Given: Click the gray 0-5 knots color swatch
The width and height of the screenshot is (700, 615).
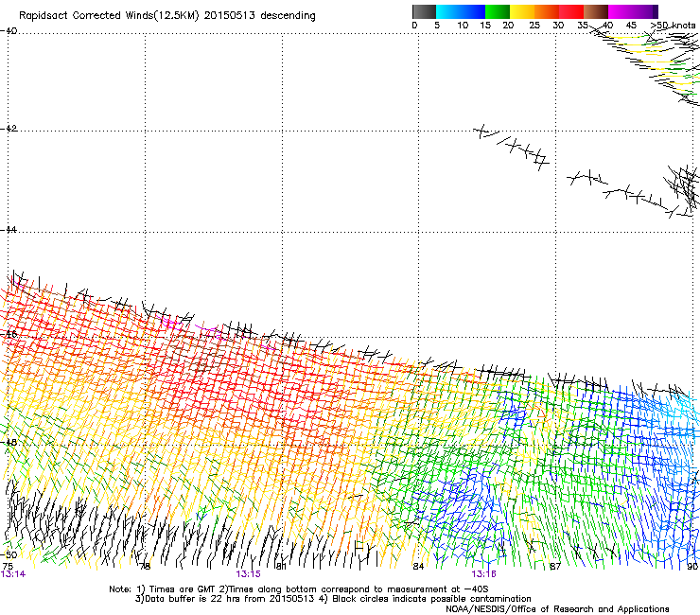Looking at the screenshot, I should pos(424,11).
